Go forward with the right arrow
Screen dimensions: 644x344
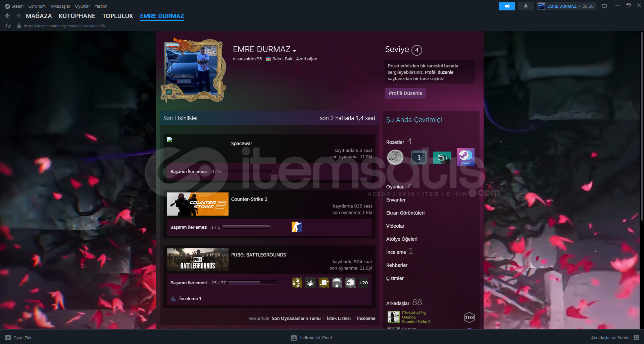point(18,16)
